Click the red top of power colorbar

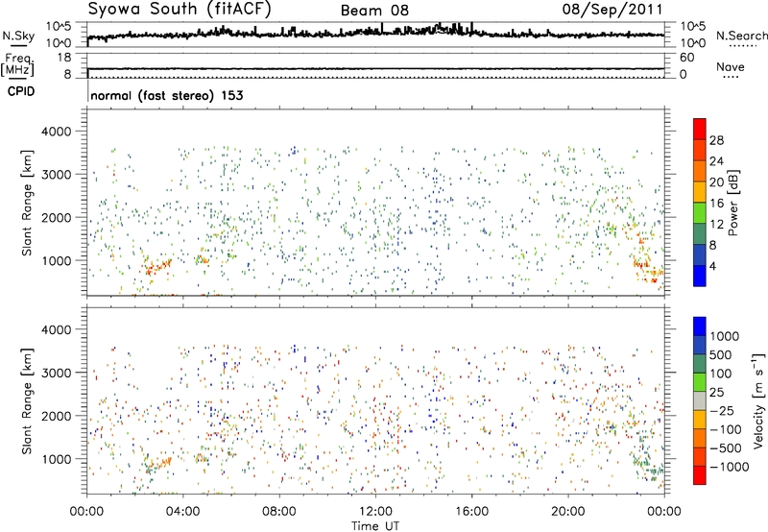[700, 129]
